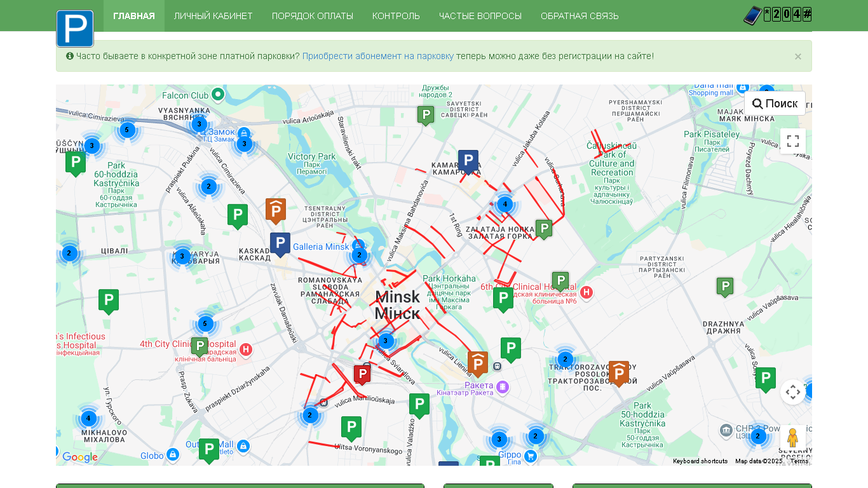Screen dimensions: 868x488
Task: Click green parking marker on vulica Valadzko
Action: point(419,405)
